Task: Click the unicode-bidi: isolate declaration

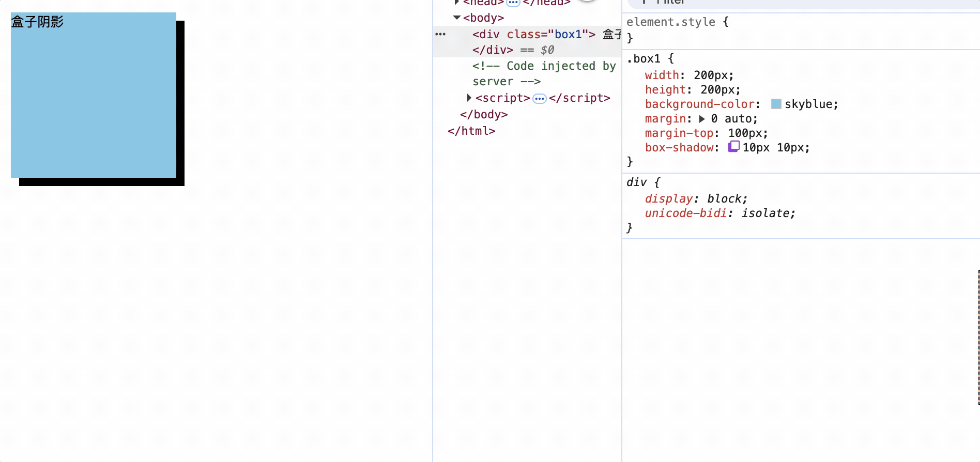Action: pos(720,213)
